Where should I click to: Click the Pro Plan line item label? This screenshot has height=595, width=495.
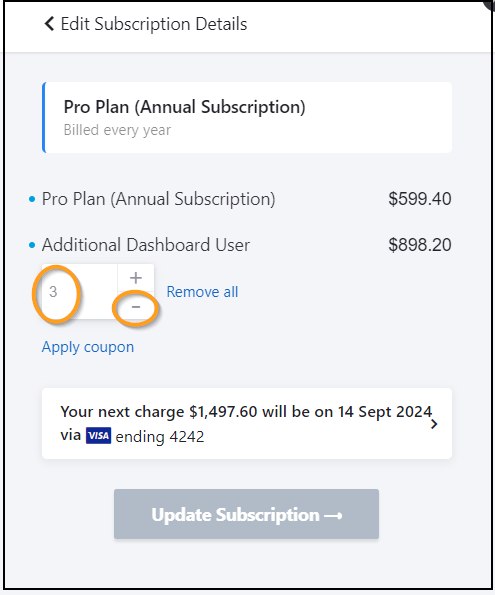(x=159, y=199)
